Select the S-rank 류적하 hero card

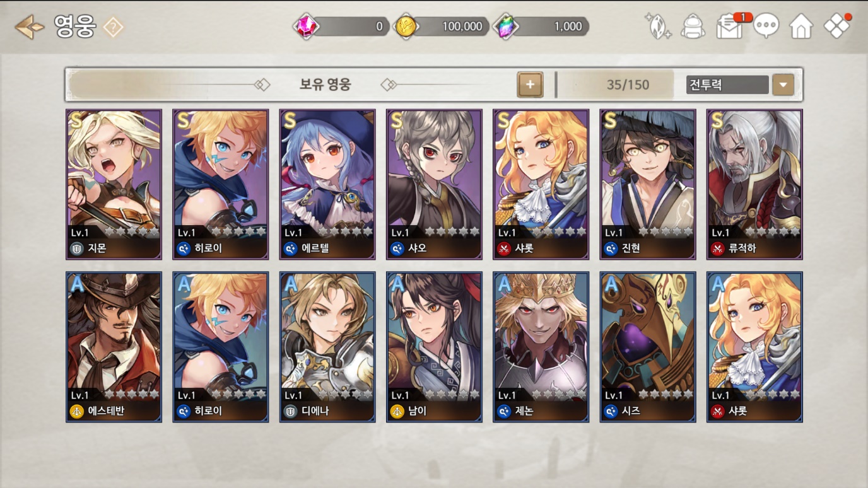[754, 184]
